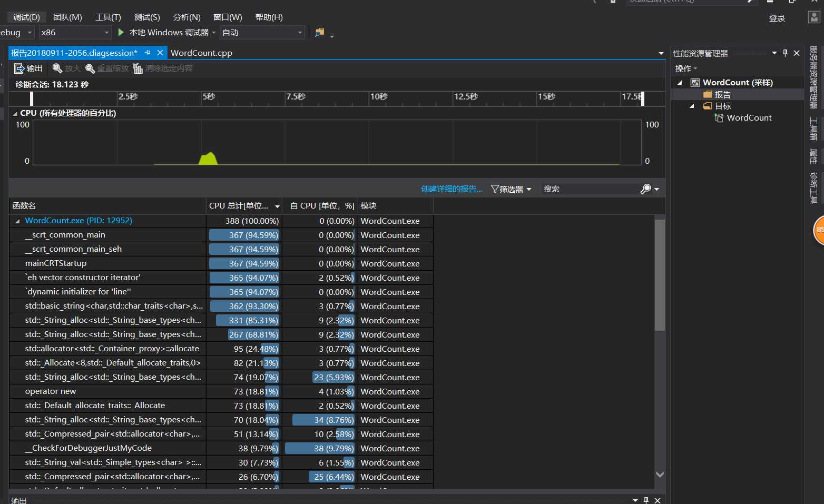Collapse the 目标 folder node

click(692, 106)
